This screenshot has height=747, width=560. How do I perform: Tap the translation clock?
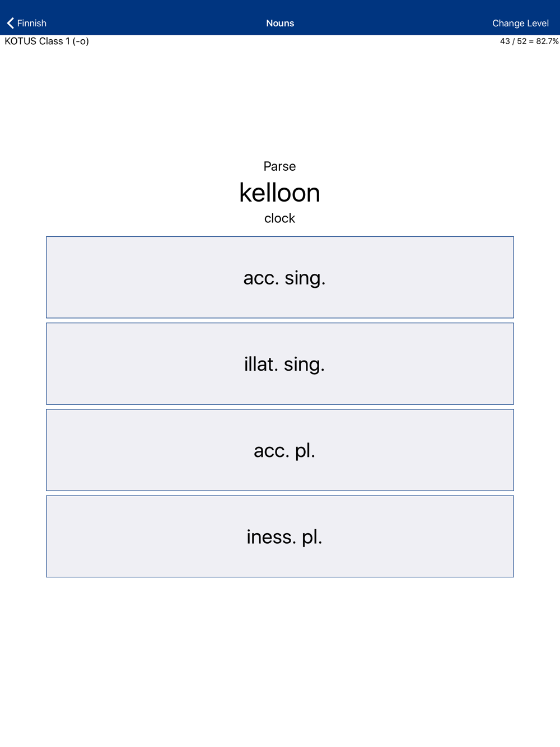pyautogui.click(x=279, y=218)
